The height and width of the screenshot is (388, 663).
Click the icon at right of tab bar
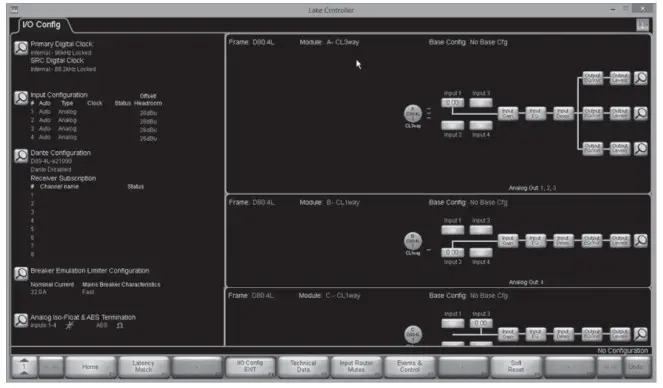coord(642,25)
